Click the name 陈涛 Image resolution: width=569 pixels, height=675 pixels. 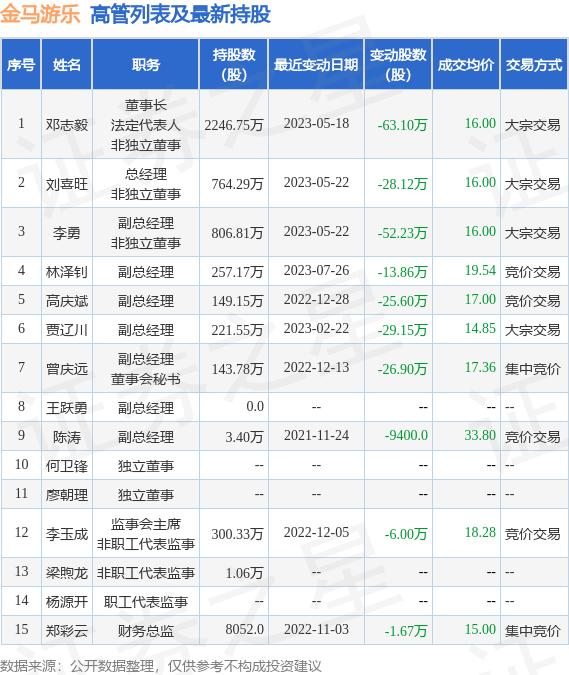(67, 437)
